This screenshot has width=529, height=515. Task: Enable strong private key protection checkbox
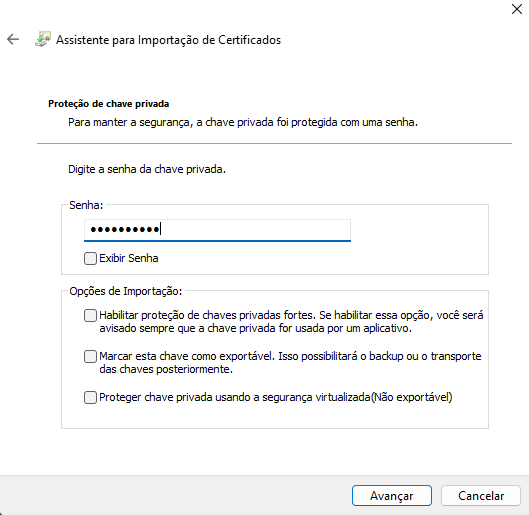(x=90, y=315)
